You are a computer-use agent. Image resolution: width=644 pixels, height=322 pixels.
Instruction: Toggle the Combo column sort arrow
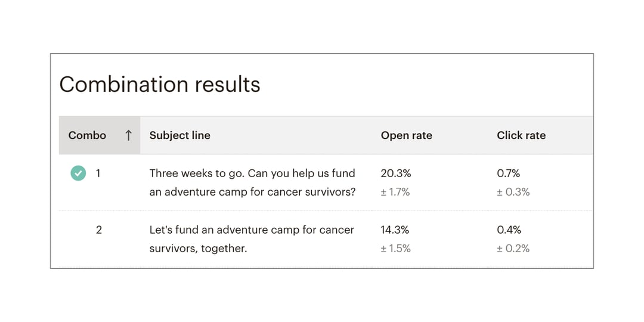point(128,135)
